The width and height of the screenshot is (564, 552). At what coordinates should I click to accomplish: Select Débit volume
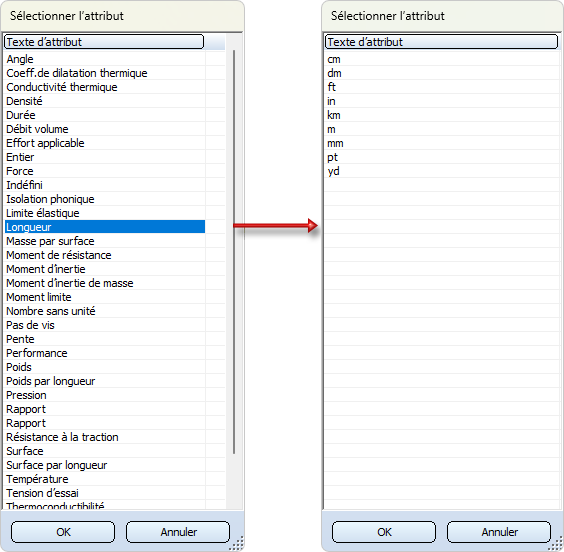coord(105,129)
